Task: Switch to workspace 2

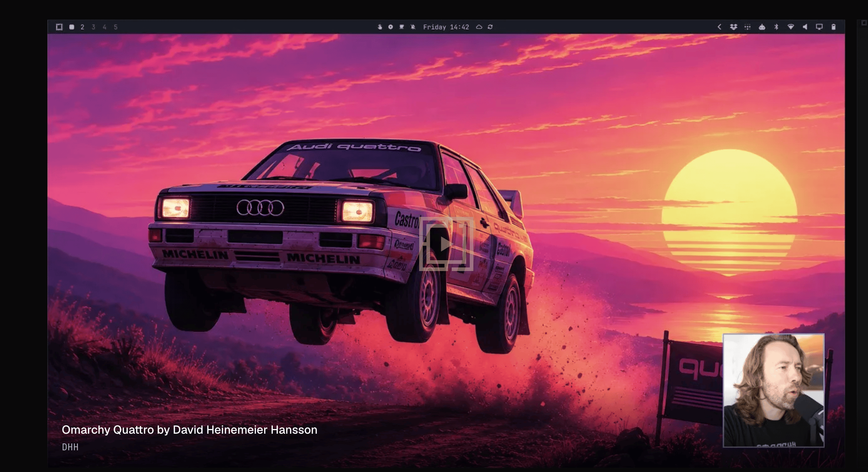Action: click(x=82, y=27)
